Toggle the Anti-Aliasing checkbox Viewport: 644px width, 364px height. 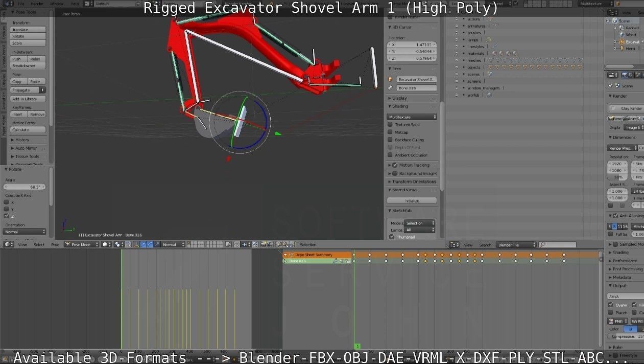[615, 216]
